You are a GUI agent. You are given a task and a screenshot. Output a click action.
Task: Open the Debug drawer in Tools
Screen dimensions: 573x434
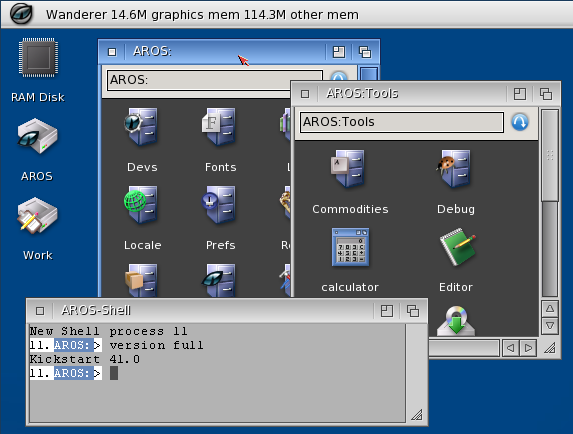click(454, 168)
